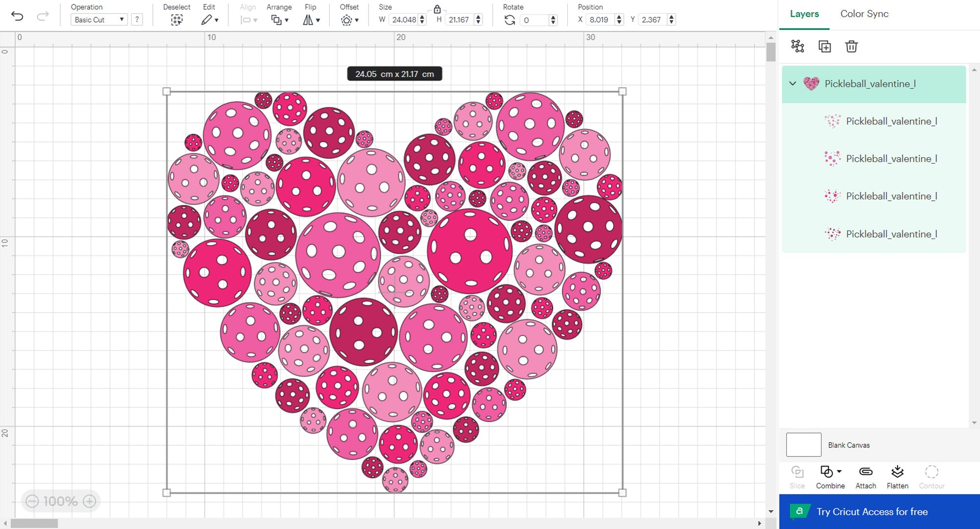The height and width of the screenshot is (529, 980).
Task: Toggle the size aspect ratio lock
Action: pyautogui.click(x=437, y=9)
